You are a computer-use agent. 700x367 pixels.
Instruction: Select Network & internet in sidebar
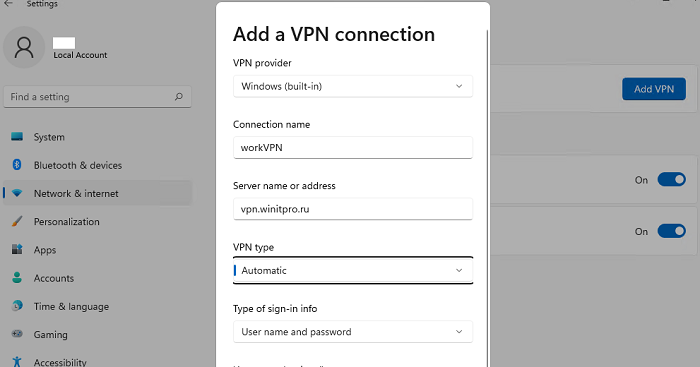coord(98,193)
